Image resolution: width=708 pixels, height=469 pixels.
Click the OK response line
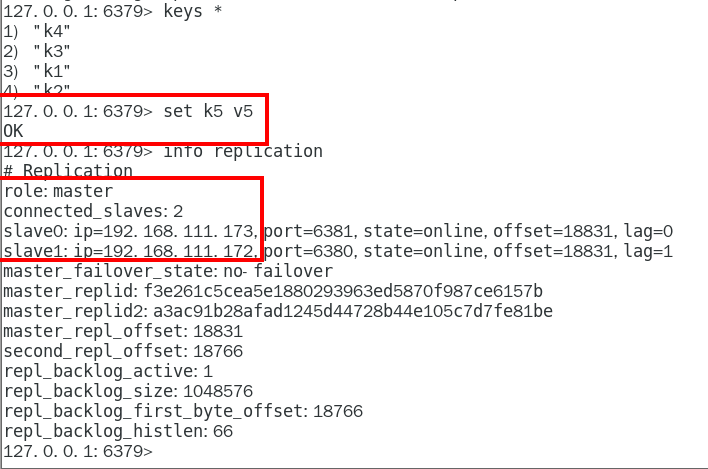point(13,131)
